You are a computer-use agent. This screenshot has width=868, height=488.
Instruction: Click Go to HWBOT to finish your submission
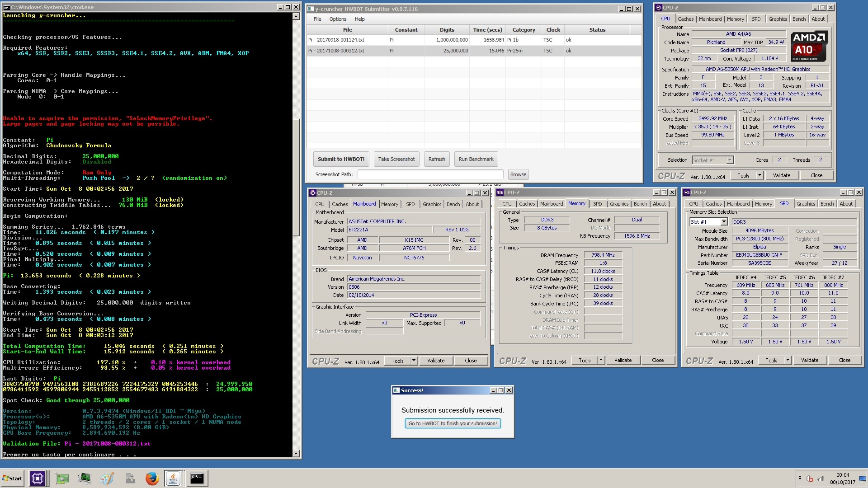click(453, 423)
